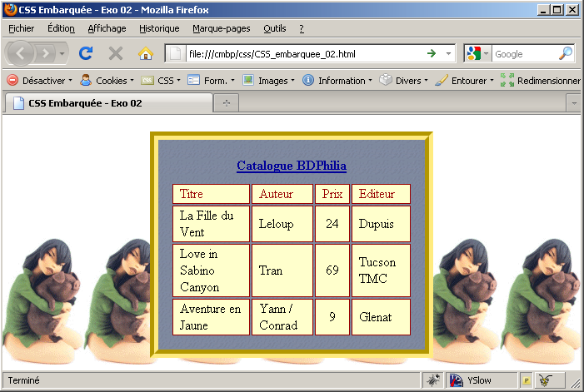Go forward with the Forward arrow button
Viewport: 584px width, 392px height.
click(x=46, y=53)
